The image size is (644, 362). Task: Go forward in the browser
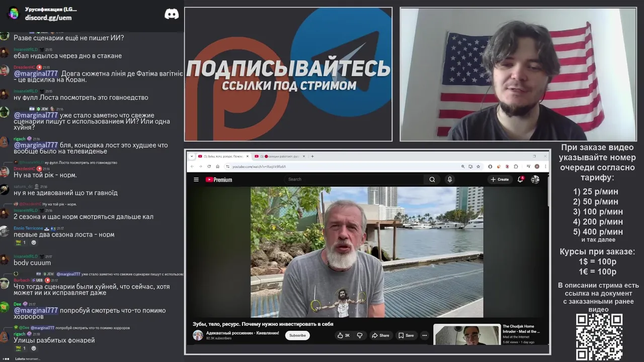(200, 166)
